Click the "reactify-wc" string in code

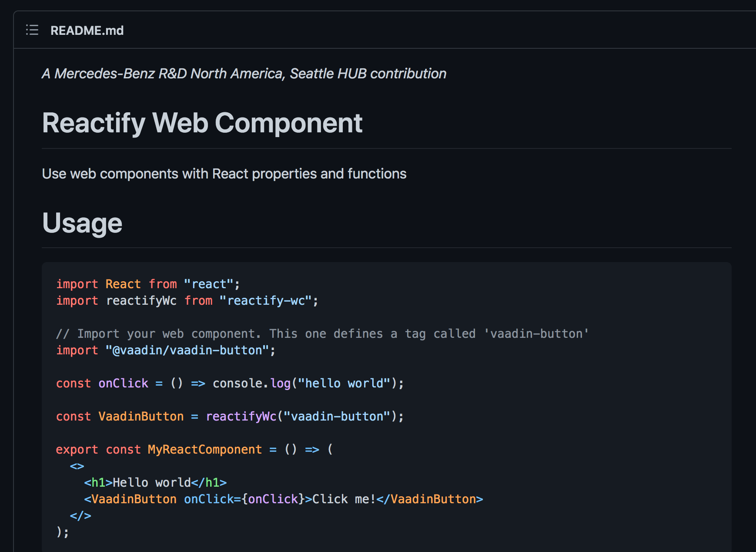point(265,301)
